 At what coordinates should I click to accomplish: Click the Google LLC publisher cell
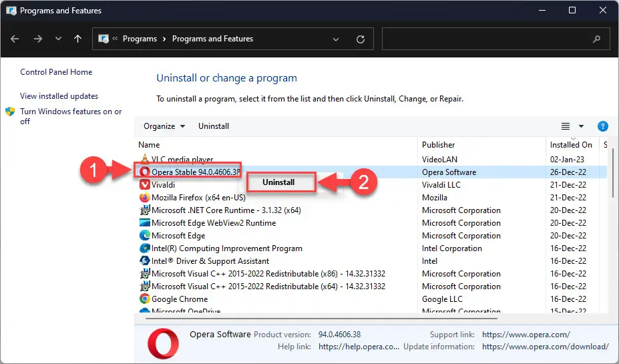[442, 299]
